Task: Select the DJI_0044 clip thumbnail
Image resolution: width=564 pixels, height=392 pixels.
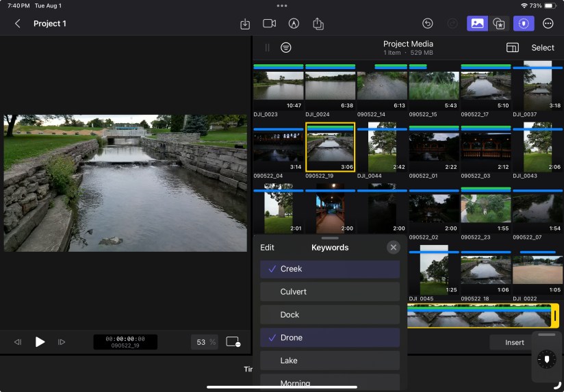Action: tap(382, 148)
